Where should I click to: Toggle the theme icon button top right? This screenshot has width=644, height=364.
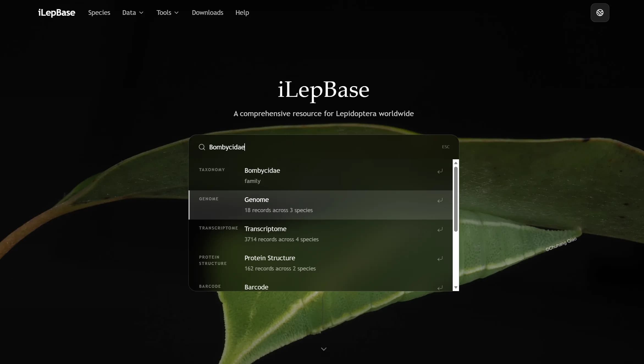pos(600,13)
